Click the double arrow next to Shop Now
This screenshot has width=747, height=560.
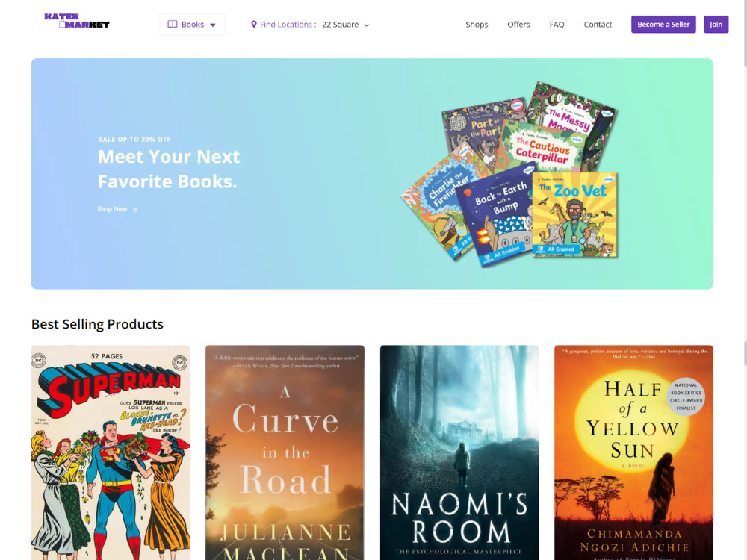(135, 210)
